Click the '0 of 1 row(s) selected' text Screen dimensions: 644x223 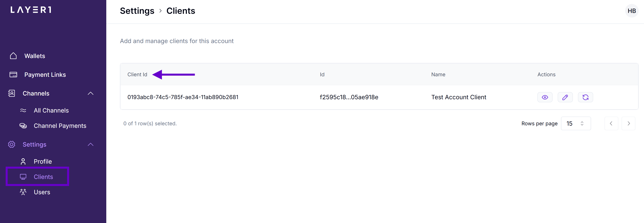pos(150,123)
